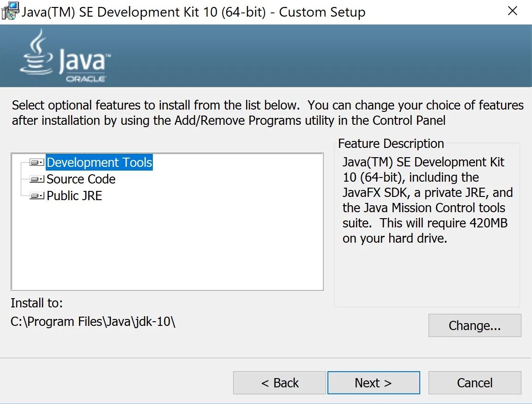The width and height of the screenshot is (532, 404).
Task: Open the Public JRE drive icon dropdown
Action: tap(37, 196)
